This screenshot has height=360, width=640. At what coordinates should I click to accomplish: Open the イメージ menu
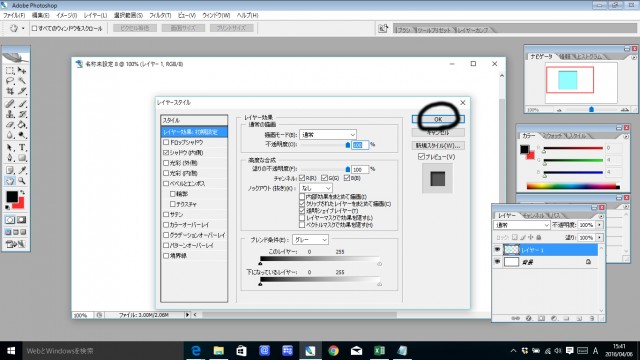click(x=67, y=15)
